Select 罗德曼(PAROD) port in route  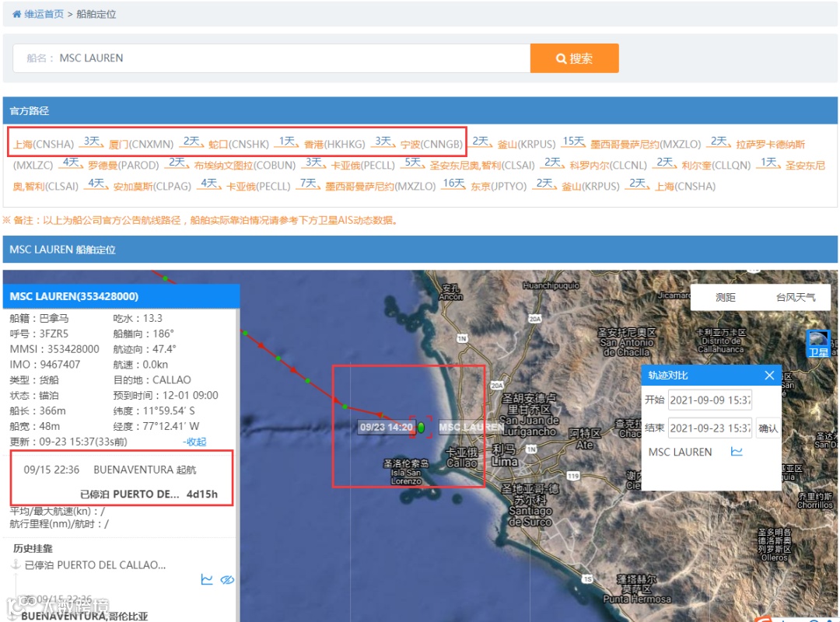pos(124,165)
